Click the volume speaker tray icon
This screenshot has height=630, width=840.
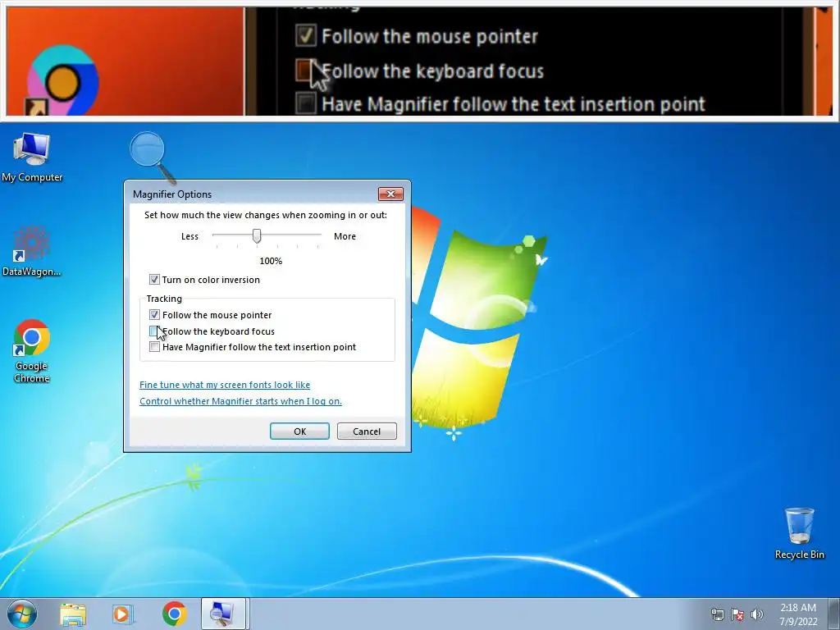point(757,614)
